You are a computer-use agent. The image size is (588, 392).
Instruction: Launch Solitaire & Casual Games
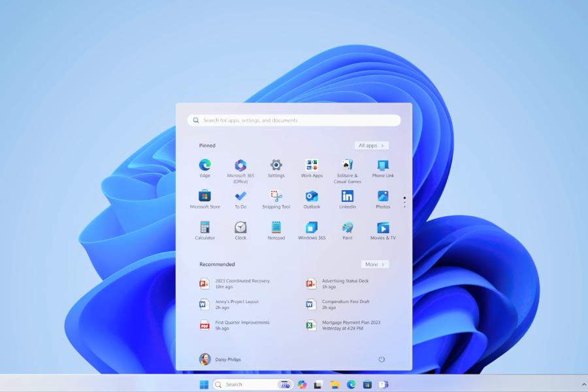348,171
